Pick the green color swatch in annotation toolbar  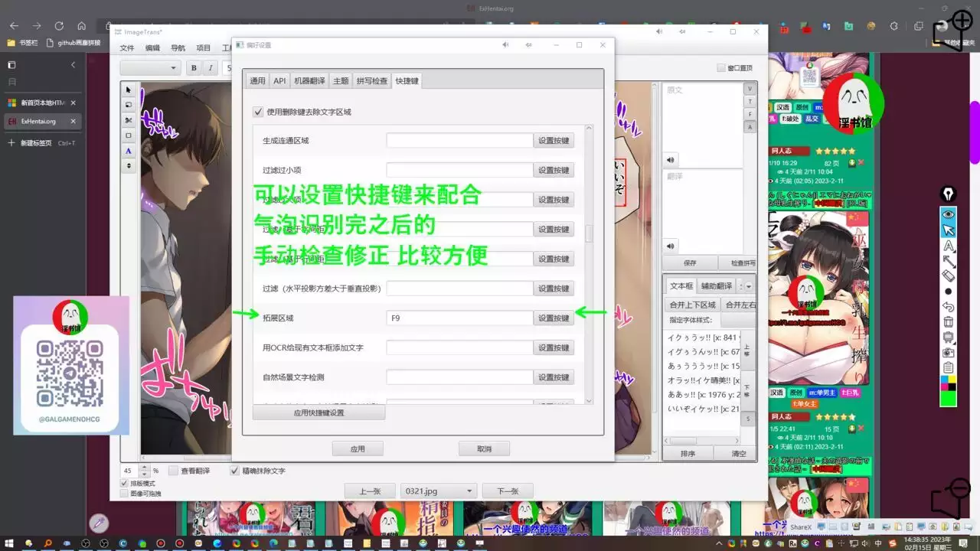949,399
